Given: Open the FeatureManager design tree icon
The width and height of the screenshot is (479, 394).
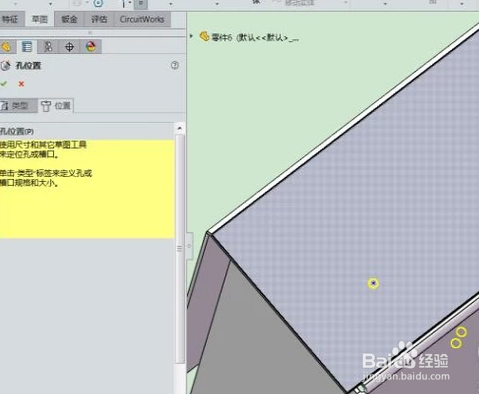Looking at the screenshot, I should click(6, 47).
